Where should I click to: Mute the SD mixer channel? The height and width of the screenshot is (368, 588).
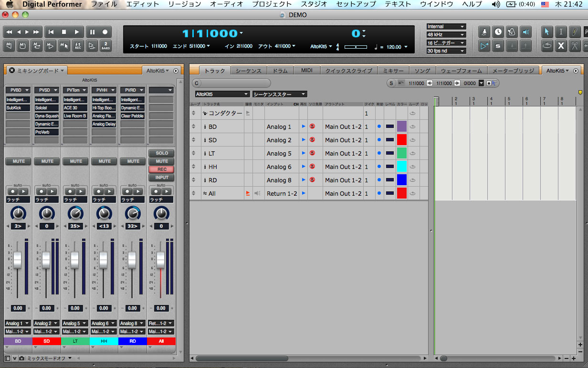pos(47,161)
